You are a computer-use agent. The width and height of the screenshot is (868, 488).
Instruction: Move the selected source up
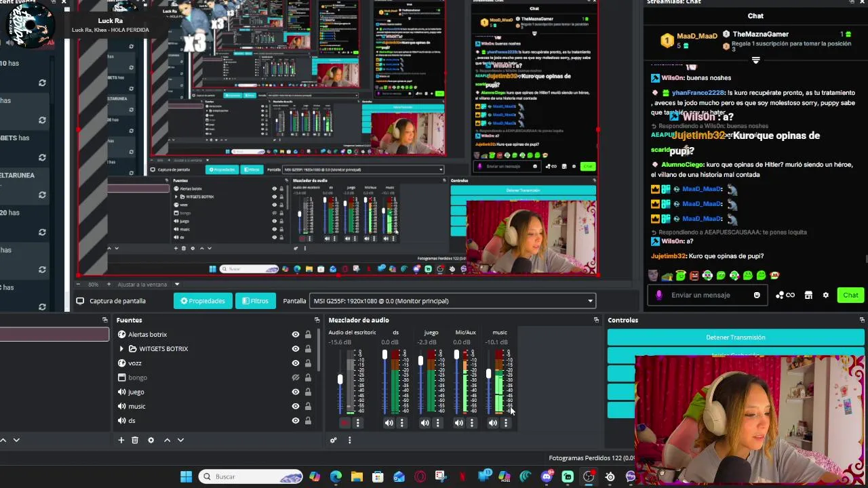click(167, 440)
